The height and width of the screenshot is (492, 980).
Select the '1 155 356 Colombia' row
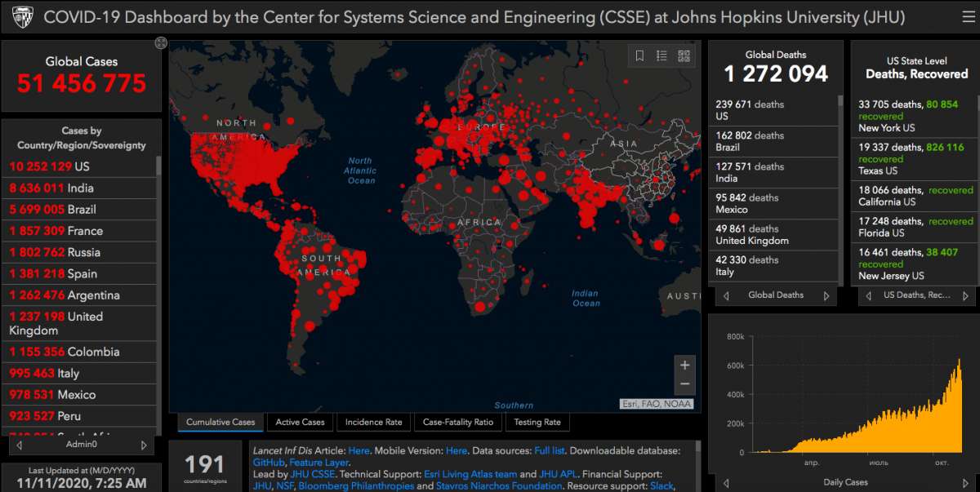[79, 352]
